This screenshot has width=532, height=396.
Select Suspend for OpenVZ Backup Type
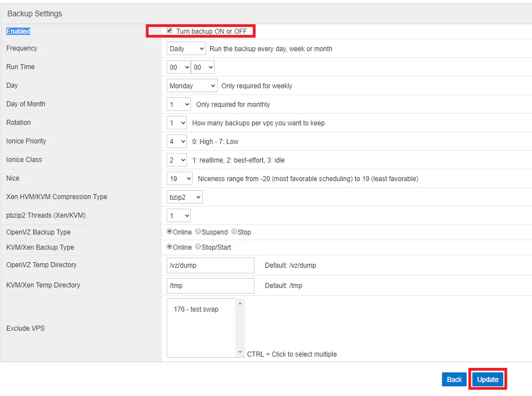tap(198, 232)
